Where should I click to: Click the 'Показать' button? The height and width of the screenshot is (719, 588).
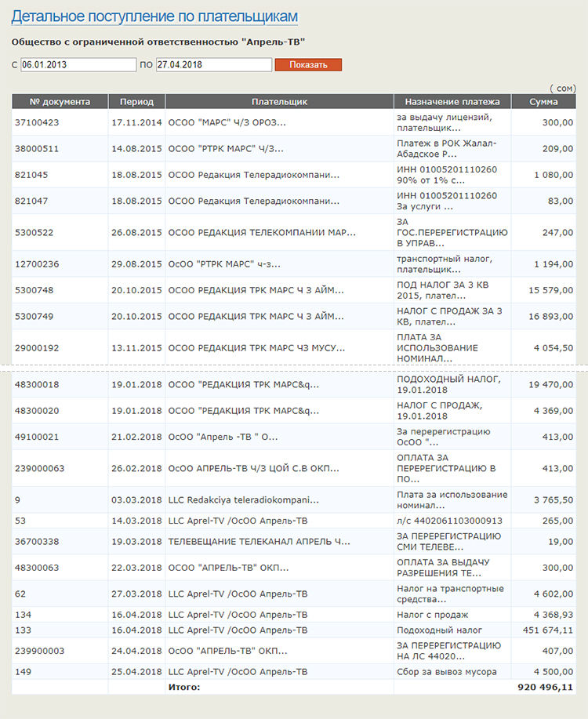(308, 65)
